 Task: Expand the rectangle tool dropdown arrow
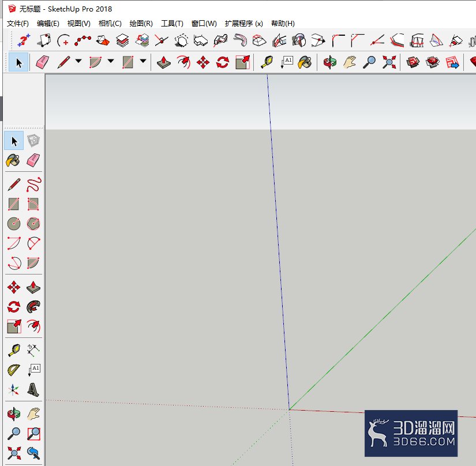[143, 61]
